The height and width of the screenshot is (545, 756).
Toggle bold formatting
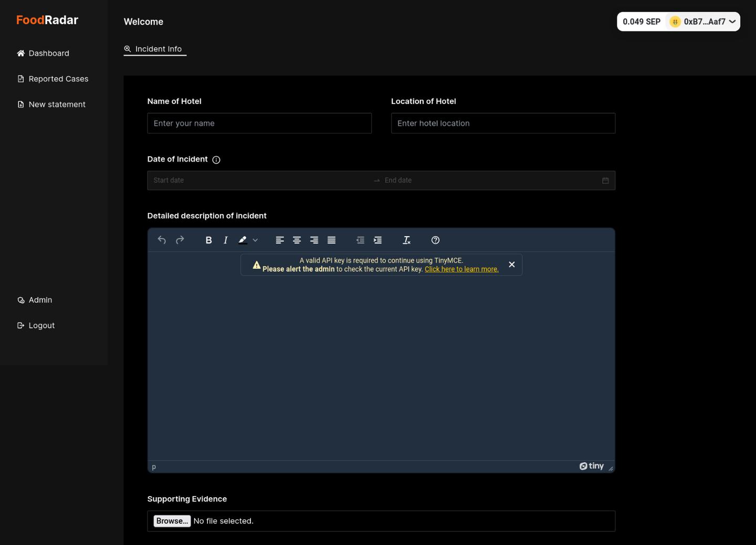[208, 240]
